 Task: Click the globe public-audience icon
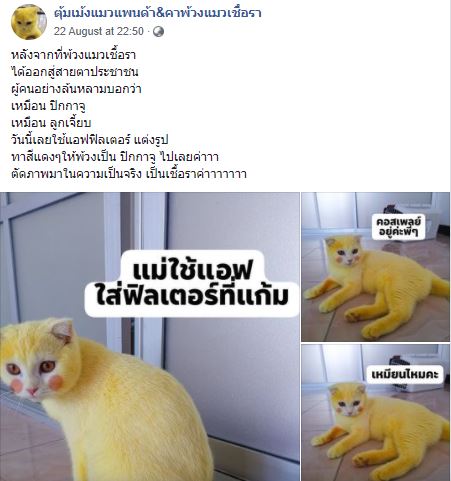click(158, 32)
